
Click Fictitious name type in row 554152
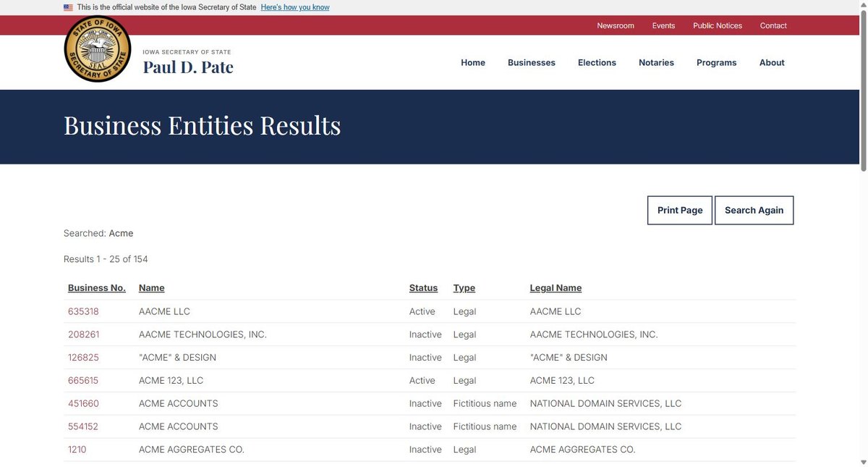[x=485, y=426]
